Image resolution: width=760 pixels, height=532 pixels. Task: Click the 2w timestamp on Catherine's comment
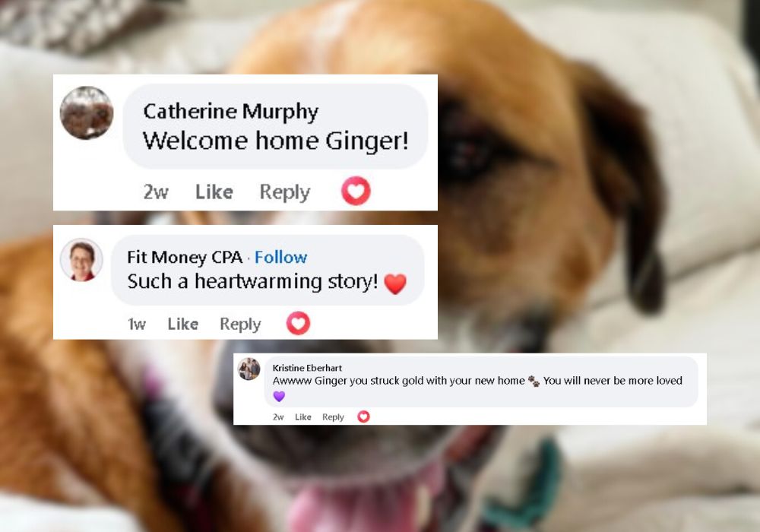[x=156, y=192]
